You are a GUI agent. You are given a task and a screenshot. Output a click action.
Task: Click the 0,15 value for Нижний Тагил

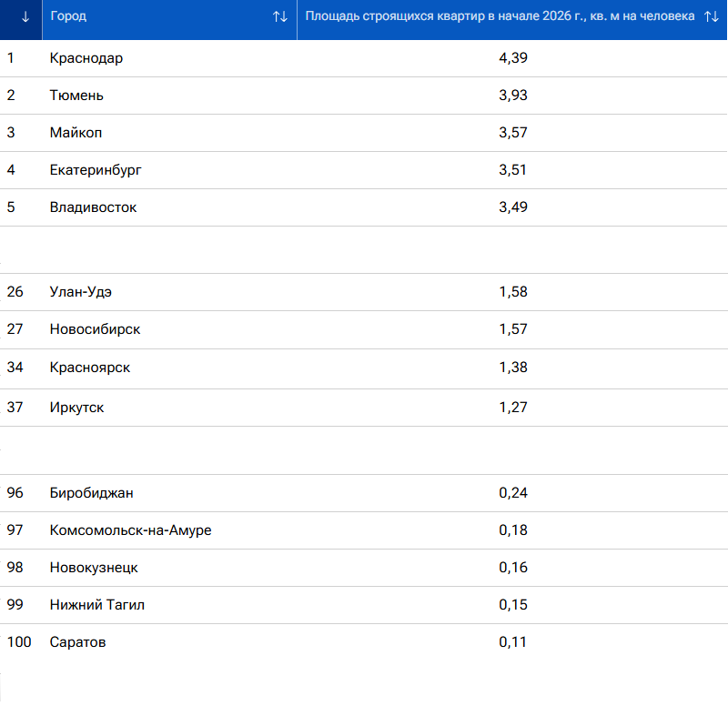tap(513, 605)
